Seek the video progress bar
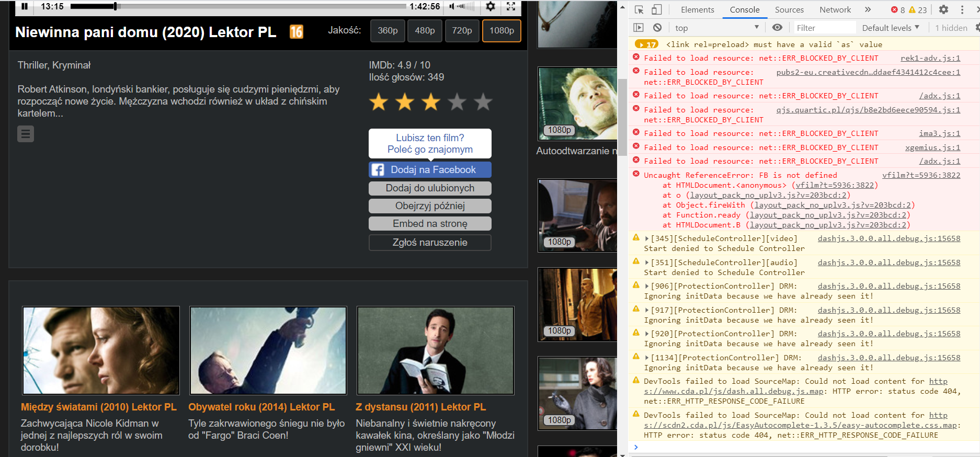Image resolution: width=980 pixels, height=457 pixels. point(238,6)
